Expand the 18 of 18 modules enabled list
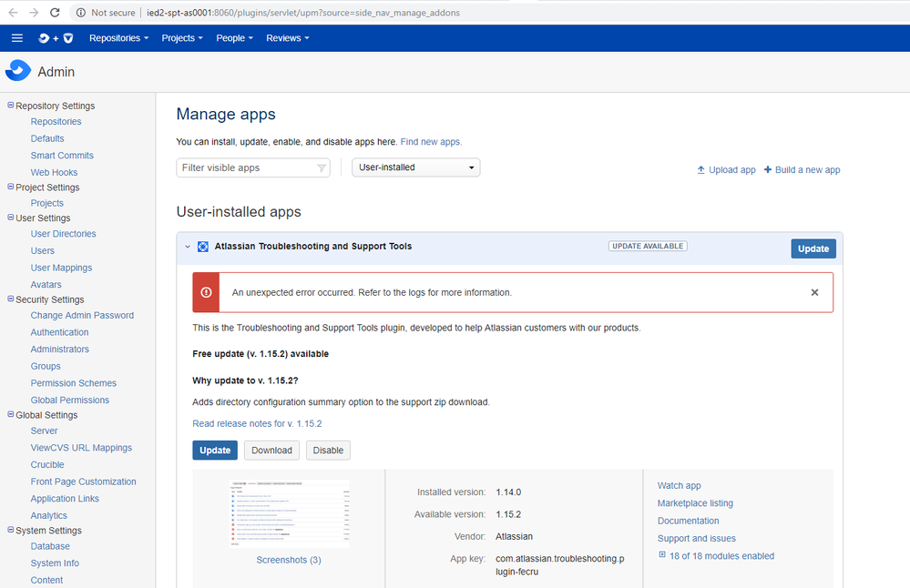The image size is (910, 588). click(x=661, y=555)
